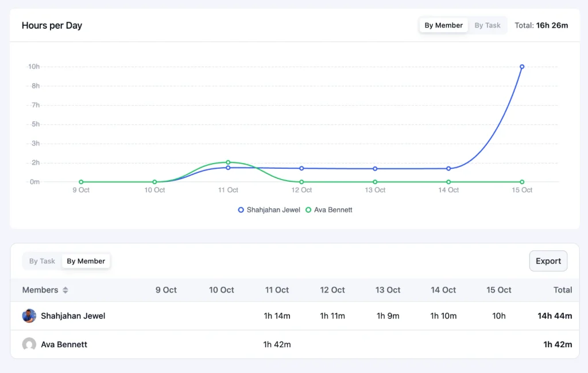Screen dimensions: 588x373
Task: Select Ava Bennett's 9 Oct chart point
Action: [81, 182]
